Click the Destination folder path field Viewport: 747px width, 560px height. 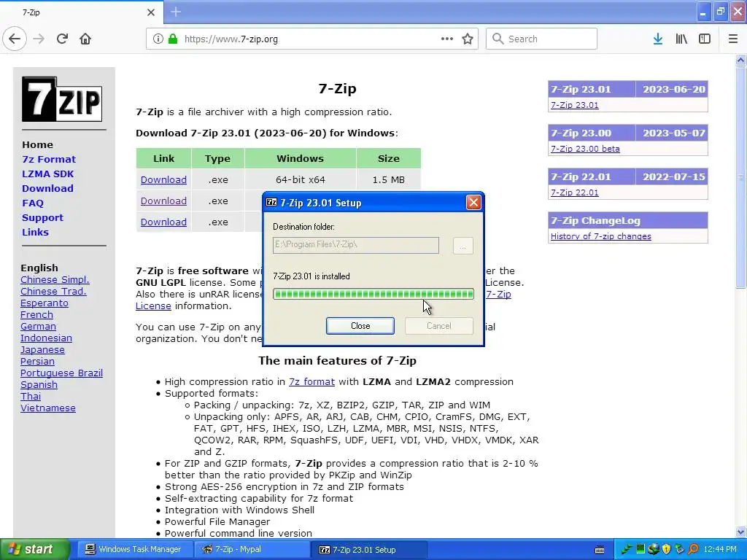pyautogui.click(x=356, y=245)
